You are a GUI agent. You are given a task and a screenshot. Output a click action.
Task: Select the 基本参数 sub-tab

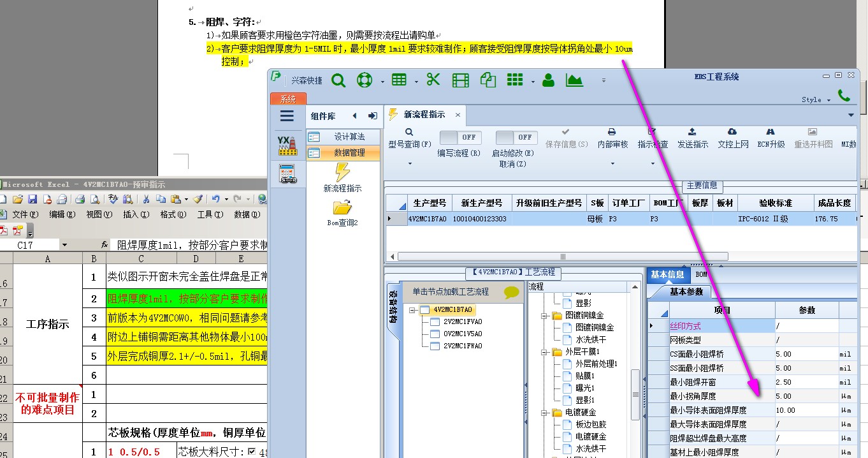click(686, 292)
